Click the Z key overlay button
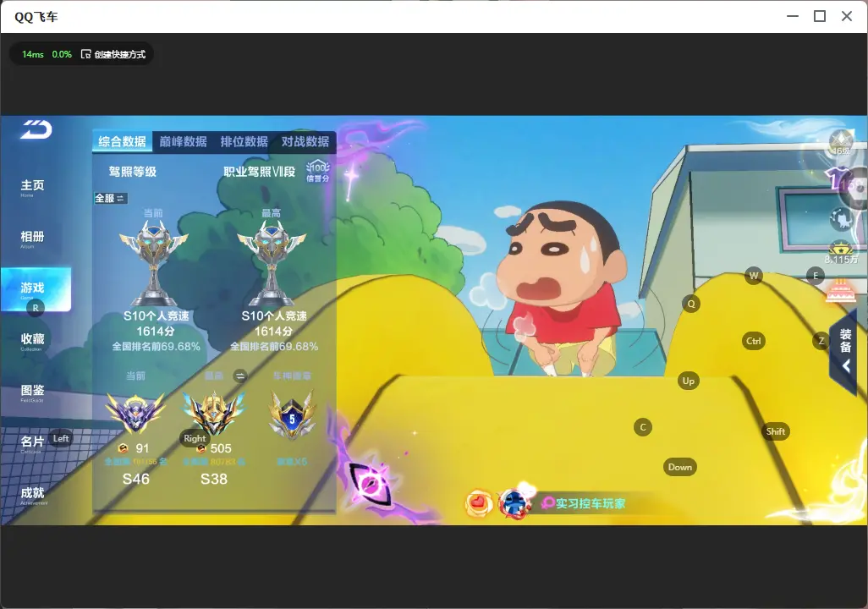Image resolution: width=868 pixels, height=609 pixels. [x=821, y=341]
